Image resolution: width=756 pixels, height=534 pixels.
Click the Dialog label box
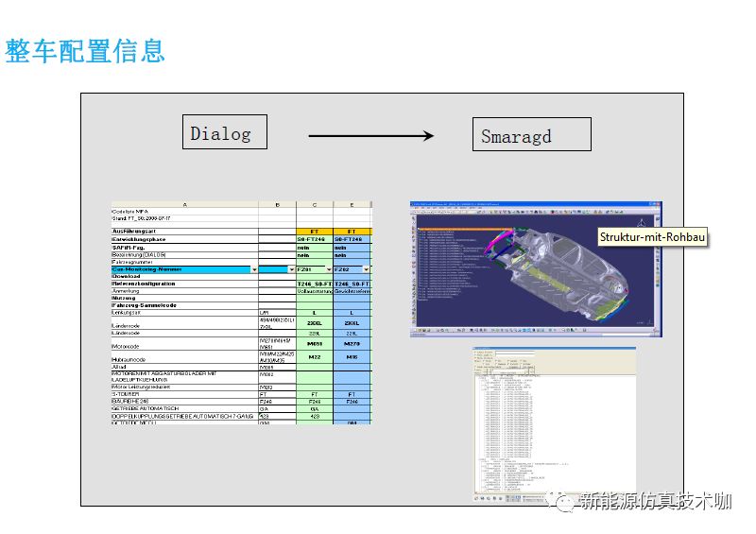(223, 133)
